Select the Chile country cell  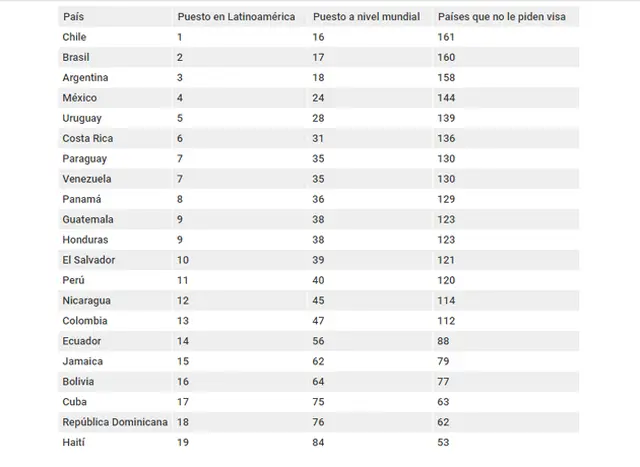[74, 37]
